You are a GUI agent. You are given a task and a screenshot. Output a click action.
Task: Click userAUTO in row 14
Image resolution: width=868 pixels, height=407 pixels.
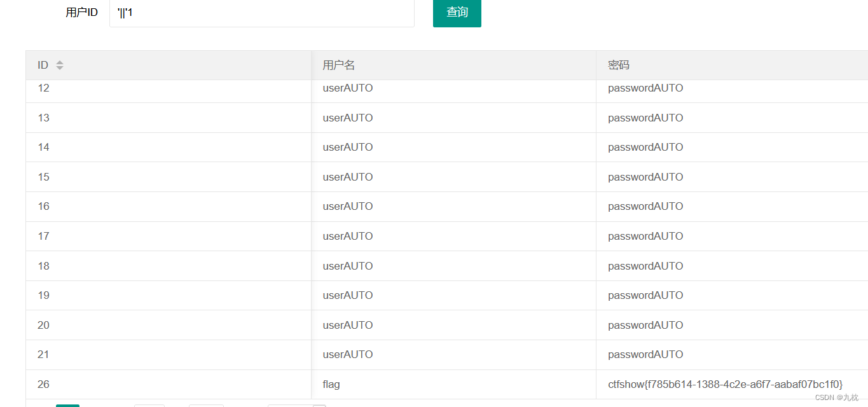click(x=348, y=147)
